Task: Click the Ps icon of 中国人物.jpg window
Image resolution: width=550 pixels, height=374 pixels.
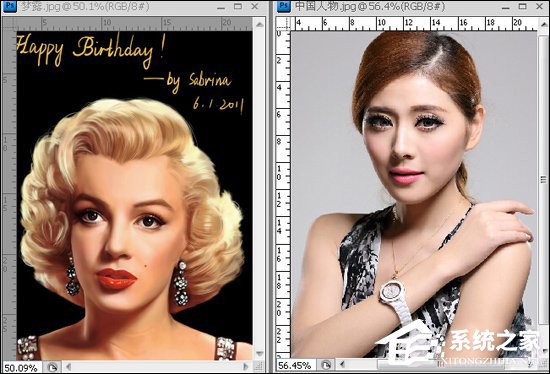Action: tap(283, 6)
